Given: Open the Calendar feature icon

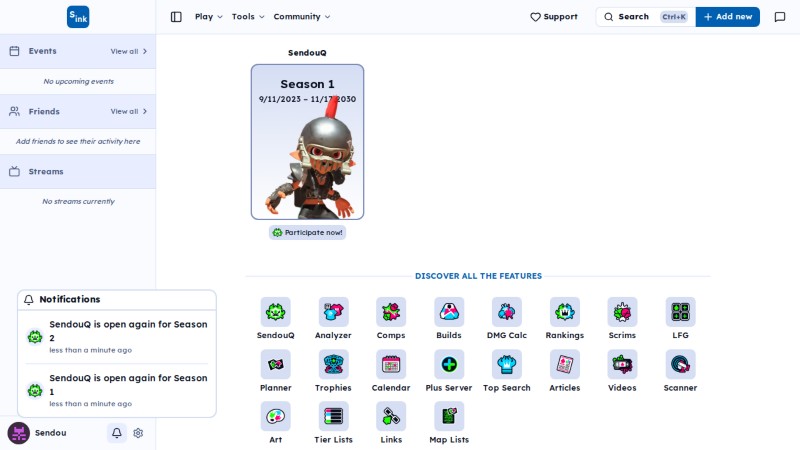Looking at the screenshot, I should pyautogui.click(x=391, y=364).
